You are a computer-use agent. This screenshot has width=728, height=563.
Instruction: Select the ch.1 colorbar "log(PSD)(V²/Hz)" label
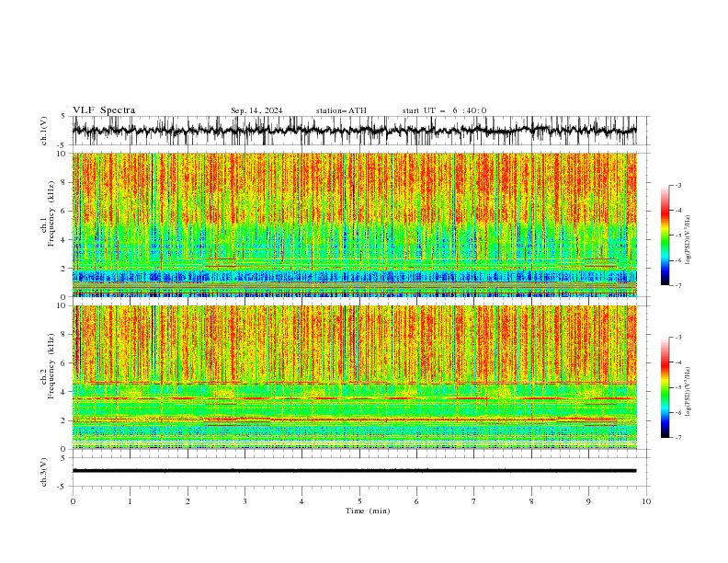pyautogui.click(x=688, y=240)
